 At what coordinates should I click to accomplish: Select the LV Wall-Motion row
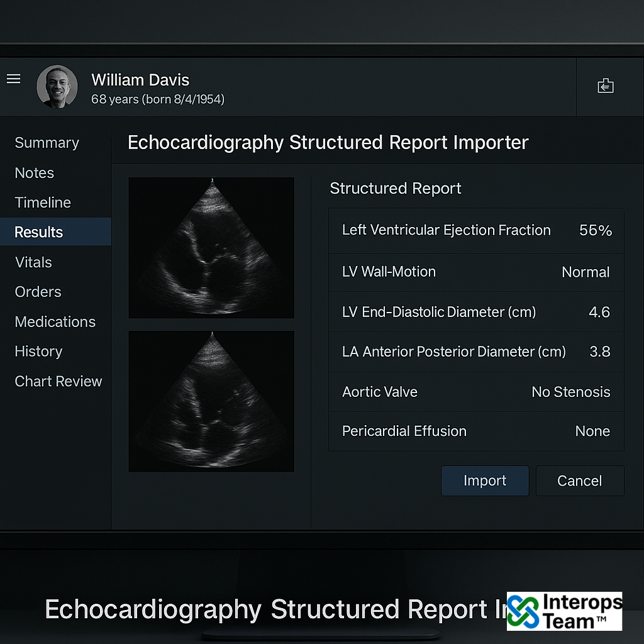pos(476,272)
